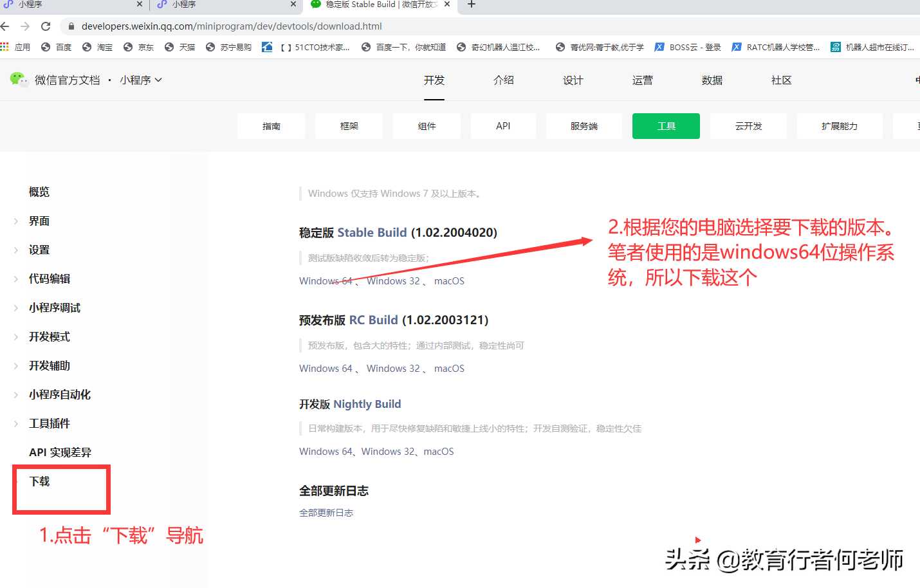
Task: Open a new browser tab with plus
Action: coord(472,5)
